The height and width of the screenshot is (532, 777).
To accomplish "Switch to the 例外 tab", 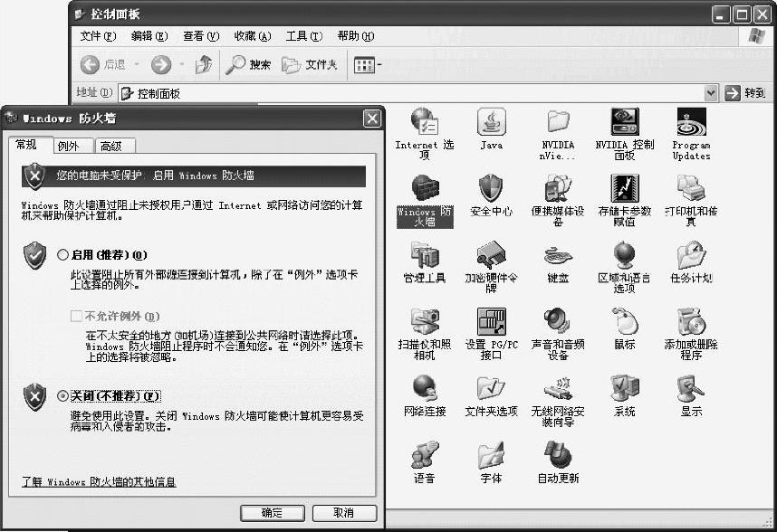I will [x=68, y=146].
